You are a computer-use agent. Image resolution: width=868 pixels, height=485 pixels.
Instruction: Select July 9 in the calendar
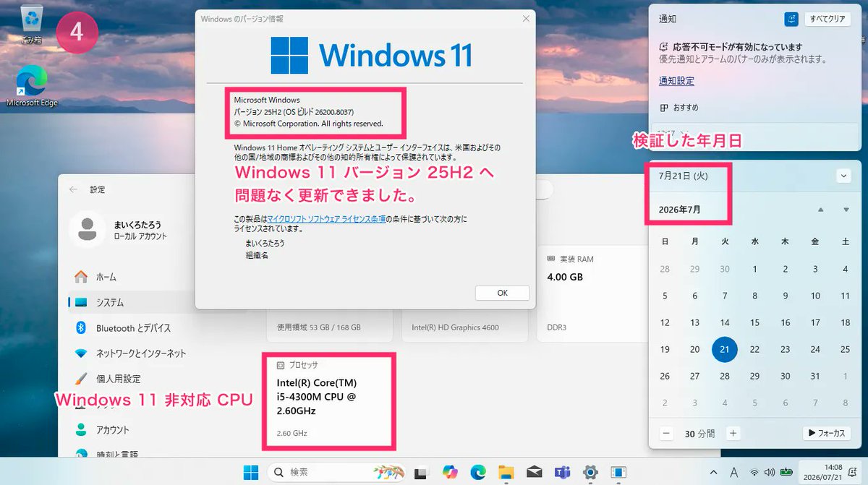(785, 296)
